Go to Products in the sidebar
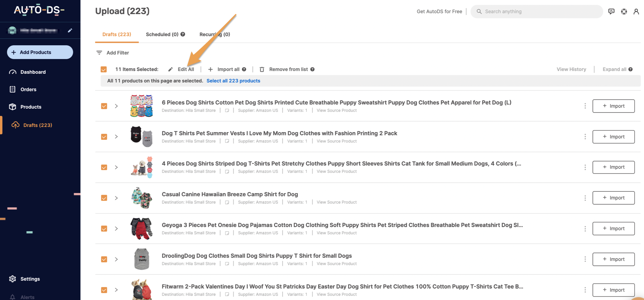The width and height of the screenshot is (644, 300). pyautogui.click(x=31, y=107)
